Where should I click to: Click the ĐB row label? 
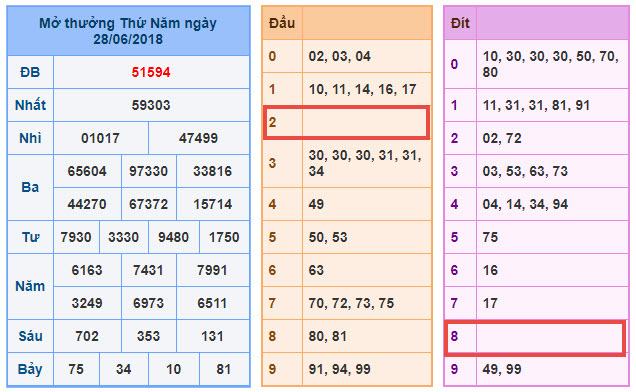pos(30,72)
